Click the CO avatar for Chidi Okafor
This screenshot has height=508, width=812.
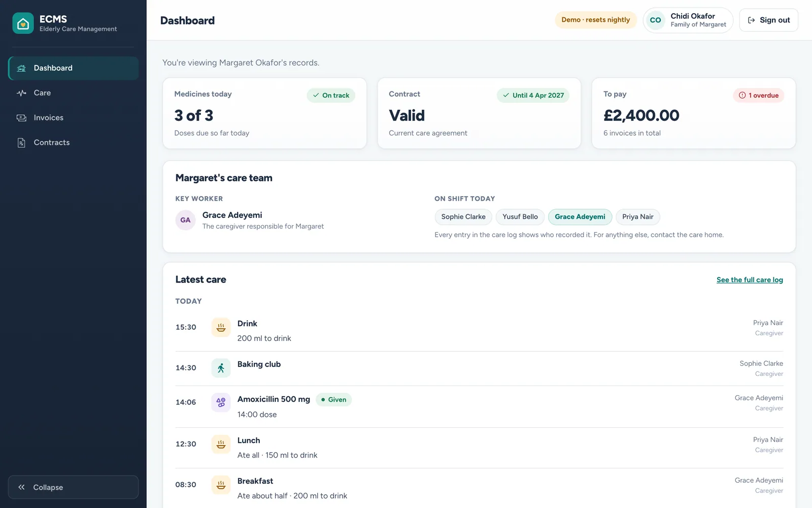(x=655, y=20)
